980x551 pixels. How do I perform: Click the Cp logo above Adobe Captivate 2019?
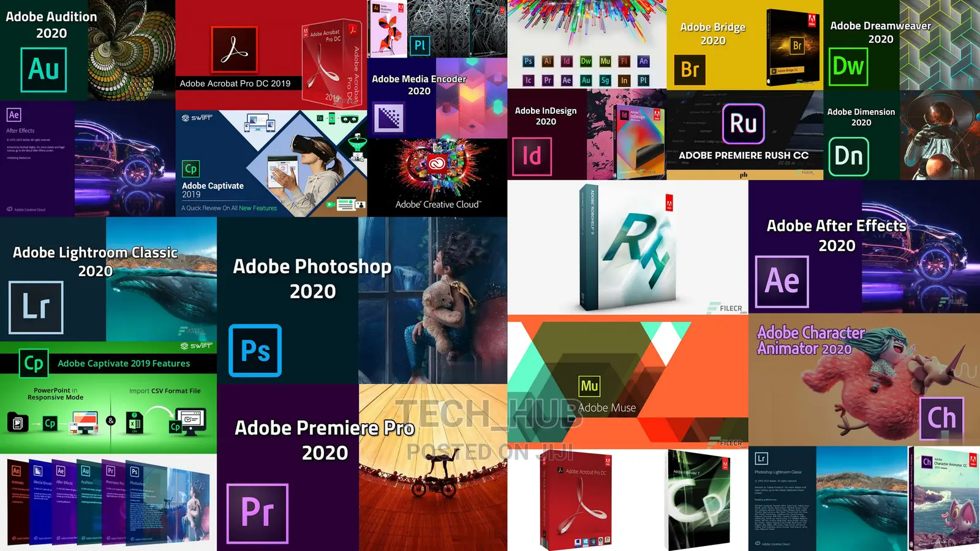click(x=191, y=168)
